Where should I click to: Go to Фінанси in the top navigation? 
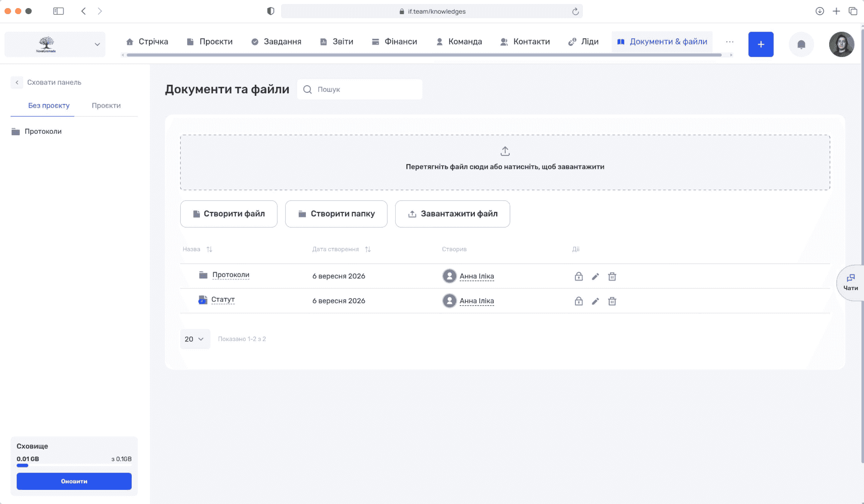(x=394, y=42)
